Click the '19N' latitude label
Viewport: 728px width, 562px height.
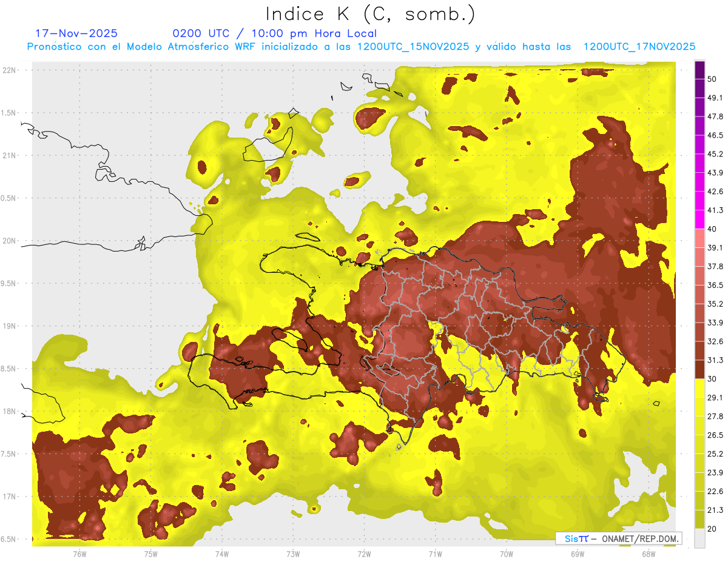[9, 326]
